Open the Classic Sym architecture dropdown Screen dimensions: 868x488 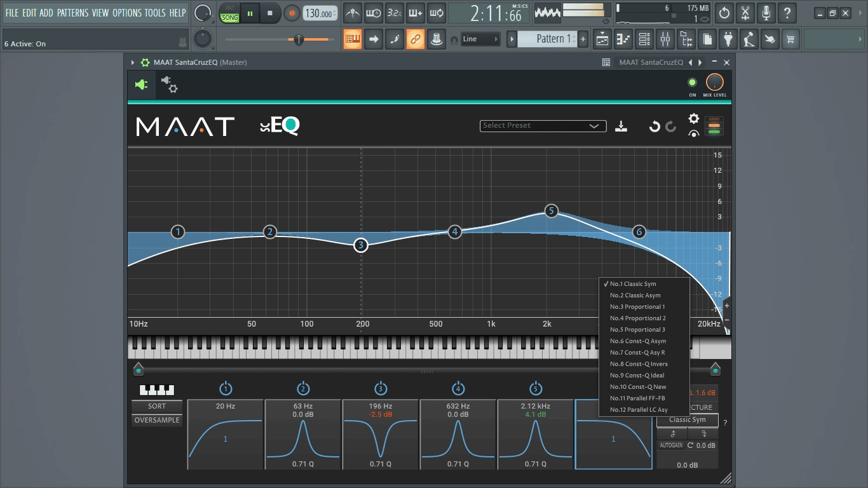[688, 420]
